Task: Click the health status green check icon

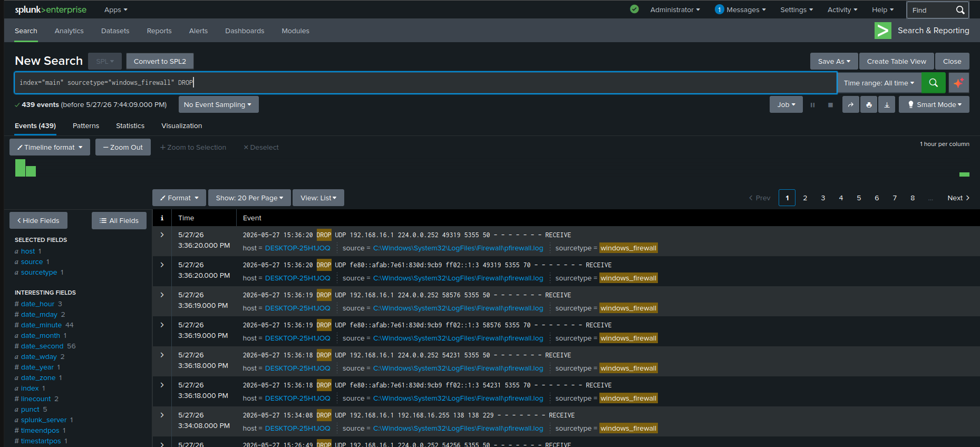Action: (634, 9)
